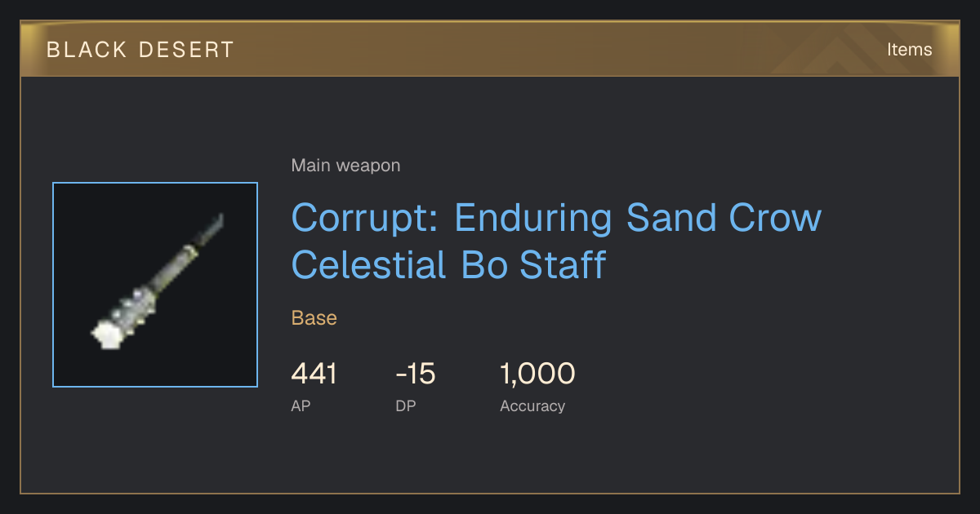Open the Items section link
The image size is (980, 514).
(909, 49)
